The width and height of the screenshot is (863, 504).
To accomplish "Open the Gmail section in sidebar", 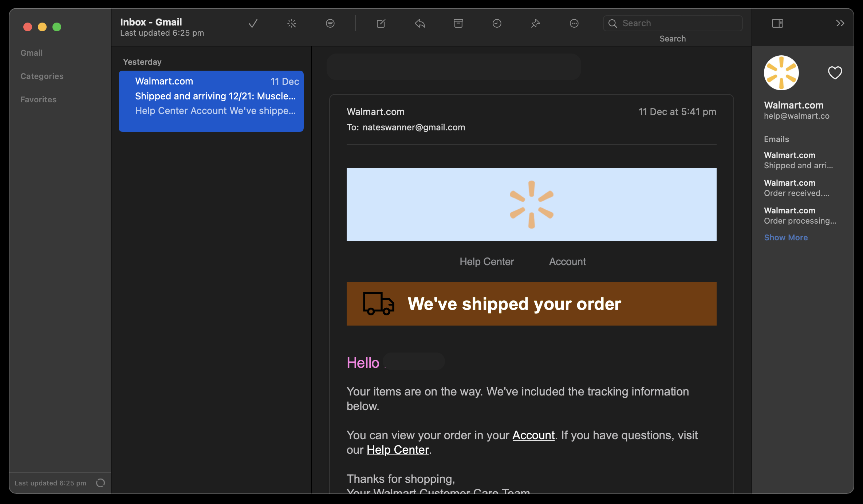I will pos(32,53).
